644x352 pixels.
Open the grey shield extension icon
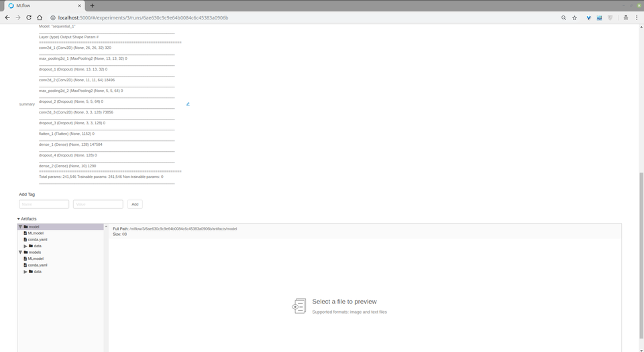click(x=610, y=17)
